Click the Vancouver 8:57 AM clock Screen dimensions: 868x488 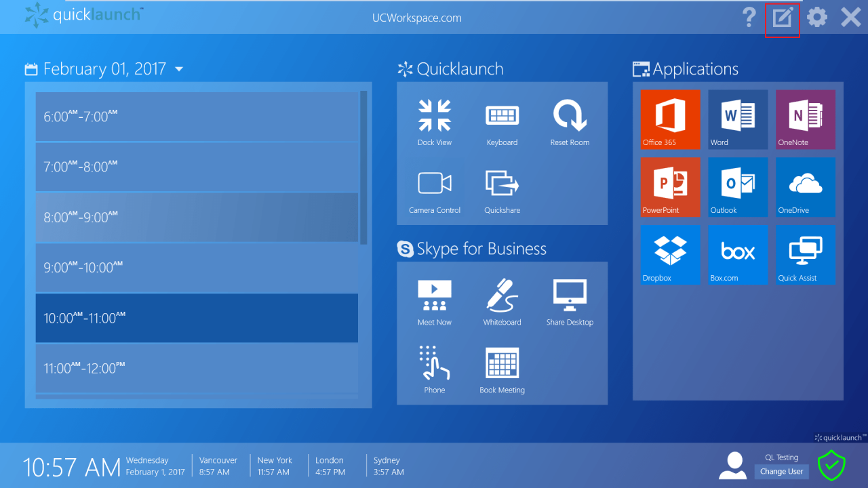218,466
